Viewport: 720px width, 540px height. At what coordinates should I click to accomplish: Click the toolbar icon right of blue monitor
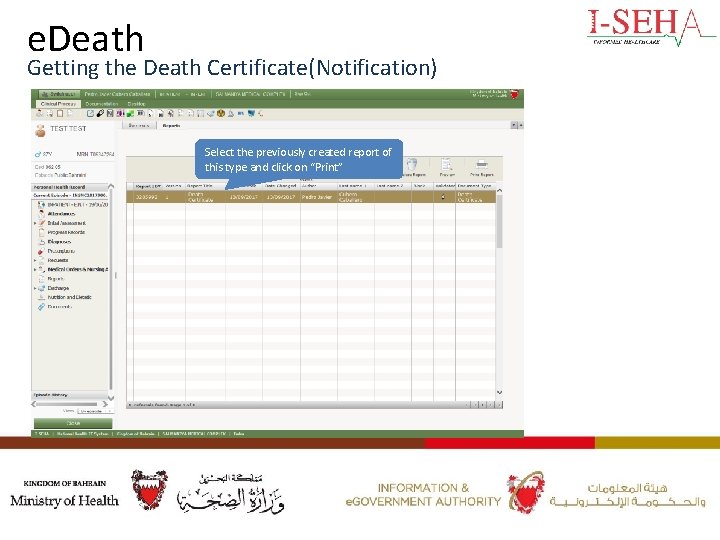pyautogui.click(x=260, y=113)
